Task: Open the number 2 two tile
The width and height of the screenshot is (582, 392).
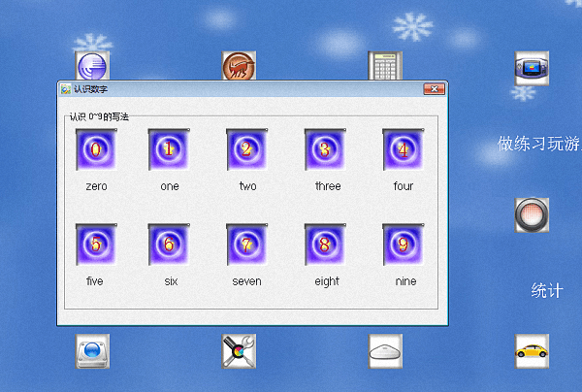Action: (247, 150)
